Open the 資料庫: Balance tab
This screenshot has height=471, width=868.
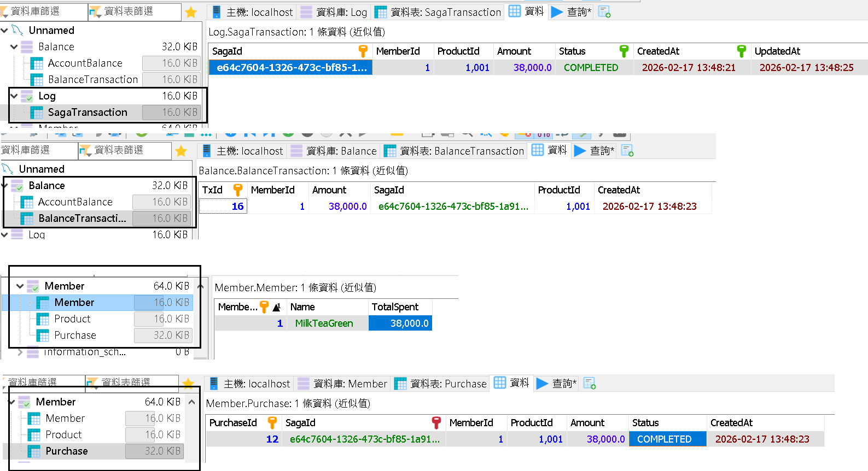[x=334, y=151]
